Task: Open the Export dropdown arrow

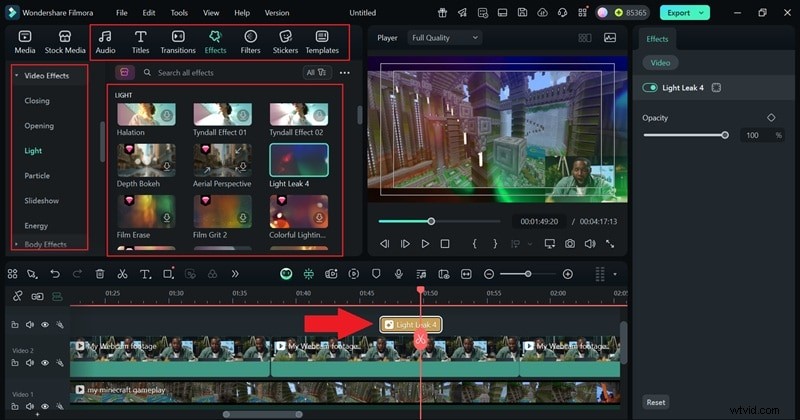Action: (x=702, y=13)
